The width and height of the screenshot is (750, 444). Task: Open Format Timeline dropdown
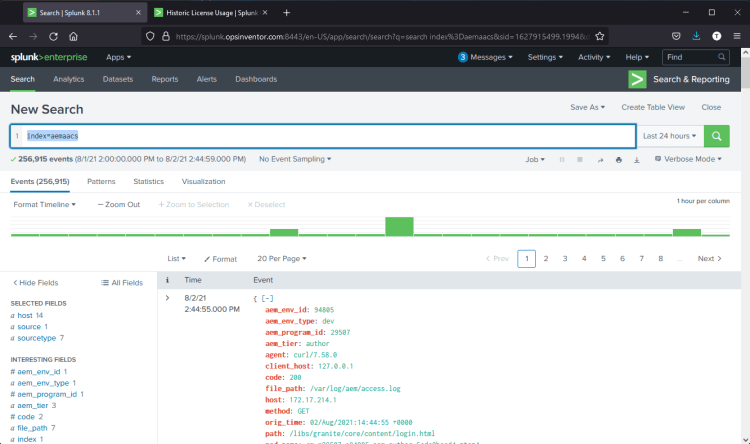pyautogui.click(x=44, y=204)
